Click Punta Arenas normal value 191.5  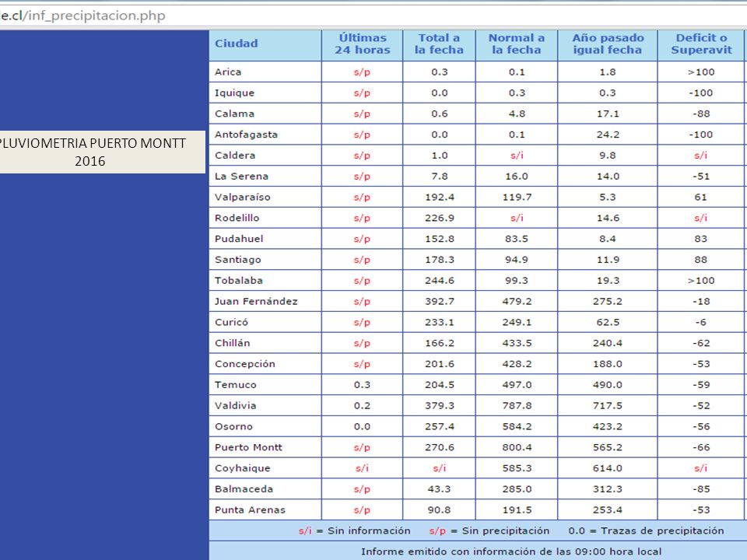[517, 510]
